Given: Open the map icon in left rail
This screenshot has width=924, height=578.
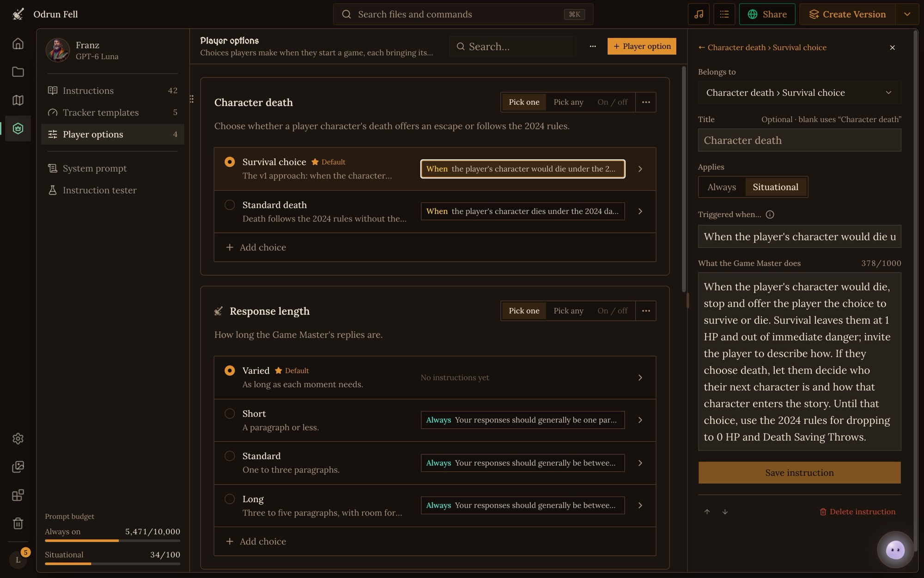Looking at the screenshot, I should 18,100.
